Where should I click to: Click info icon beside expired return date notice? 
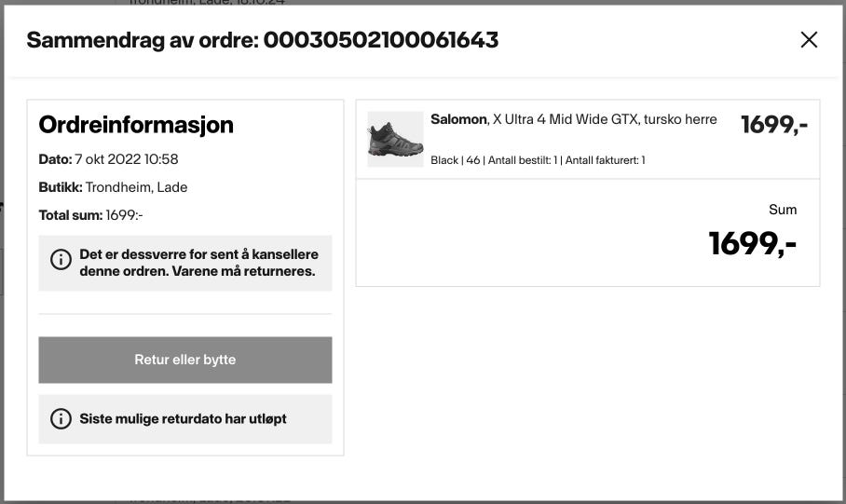pyautogui.click(x=61, y=419)
